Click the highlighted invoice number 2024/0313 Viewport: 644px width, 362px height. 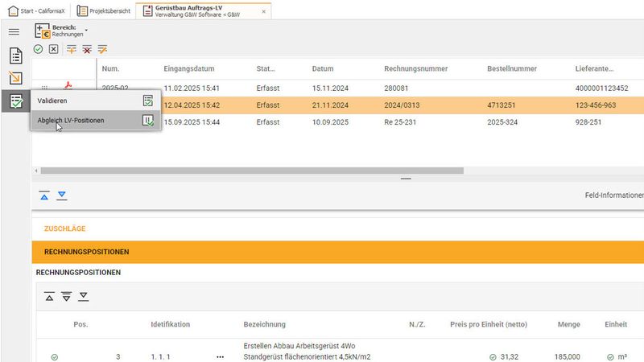(402, 105)
